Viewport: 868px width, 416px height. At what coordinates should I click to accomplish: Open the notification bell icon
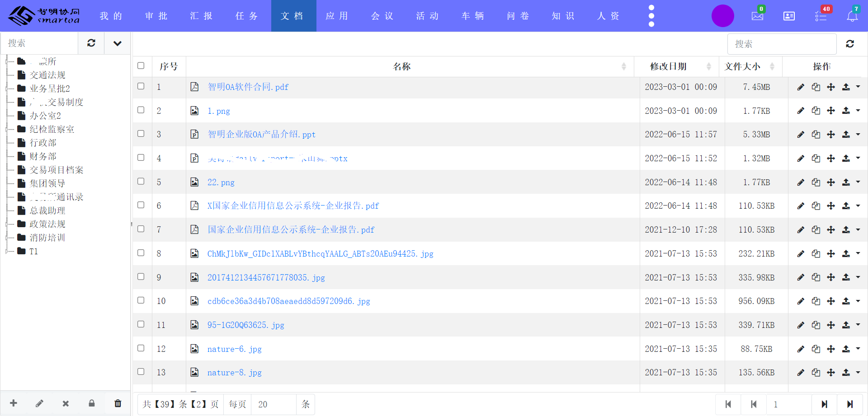pos(852,16)
